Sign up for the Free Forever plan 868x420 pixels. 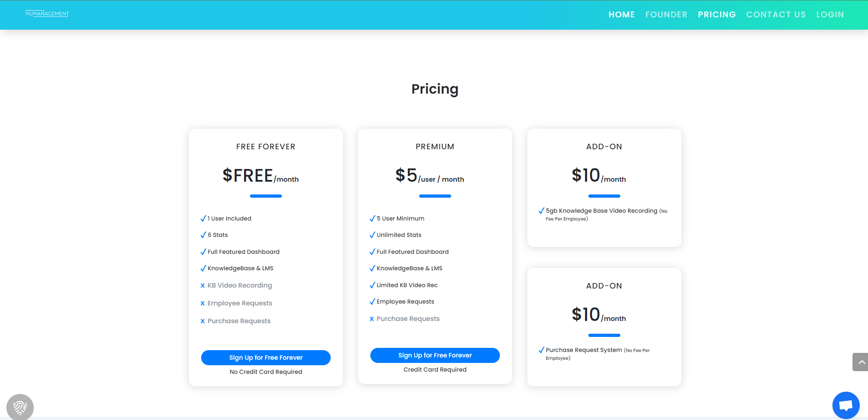(x=266, y=357)
